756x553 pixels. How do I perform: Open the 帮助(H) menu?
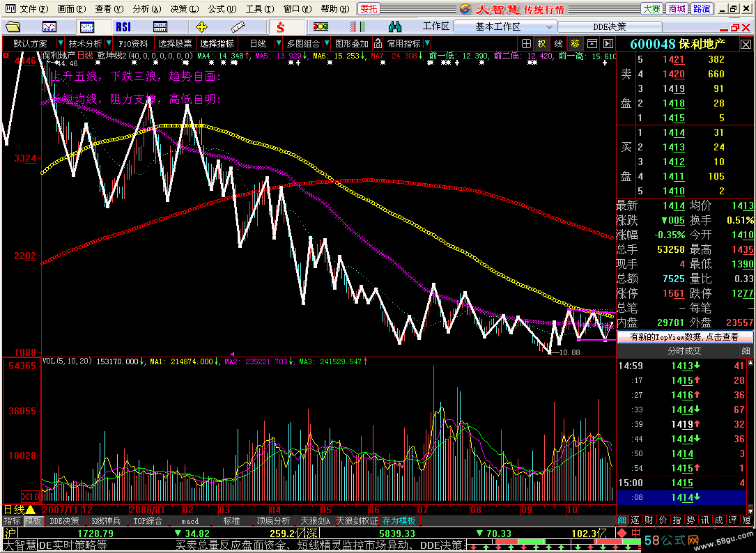[x=334, y=8]
